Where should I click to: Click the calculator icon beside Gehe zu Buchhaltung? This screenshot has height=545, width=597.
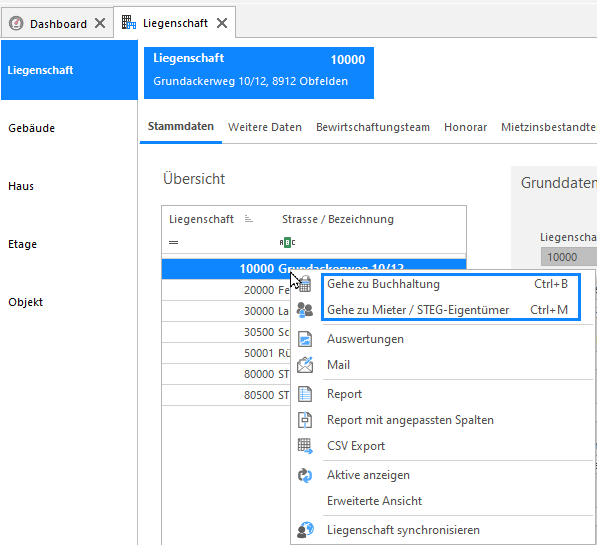point(305,284)
